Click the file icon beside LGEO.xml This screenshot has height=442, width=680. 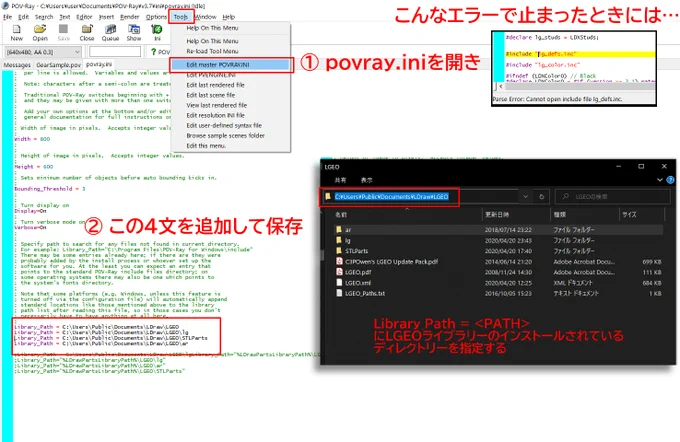339,282
